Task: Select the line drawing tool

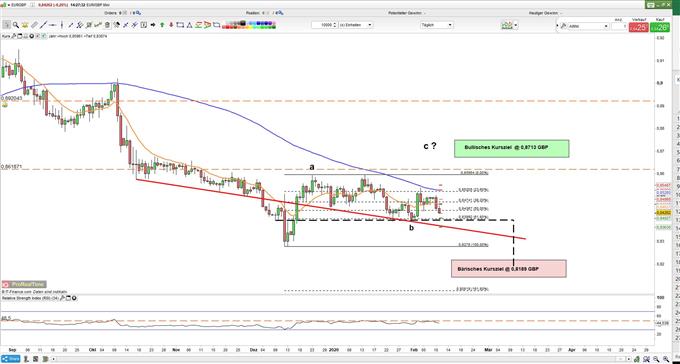Action: pos(43,25)
